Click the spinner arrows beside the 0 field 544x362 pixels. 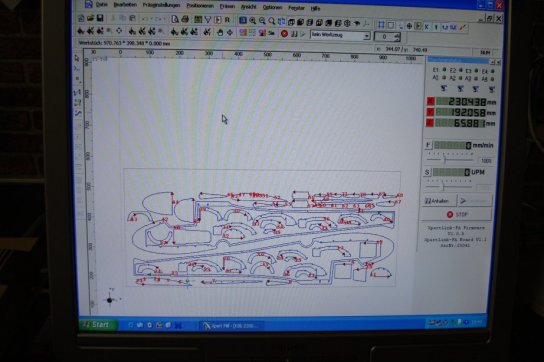click(x=397, y=37)
